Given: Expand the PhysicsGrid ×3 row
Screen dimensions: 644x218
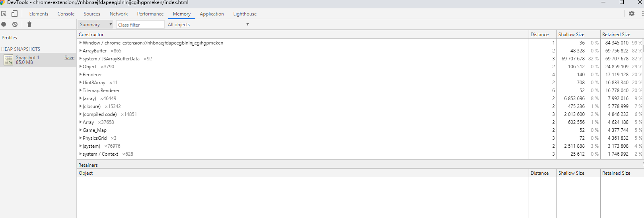Looking at the screenshot, I should [x=80, y=138].
